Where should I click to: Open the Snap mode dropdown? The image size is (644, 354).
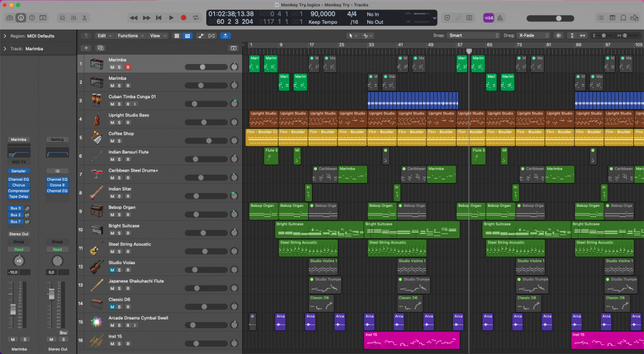pos(473,36)
